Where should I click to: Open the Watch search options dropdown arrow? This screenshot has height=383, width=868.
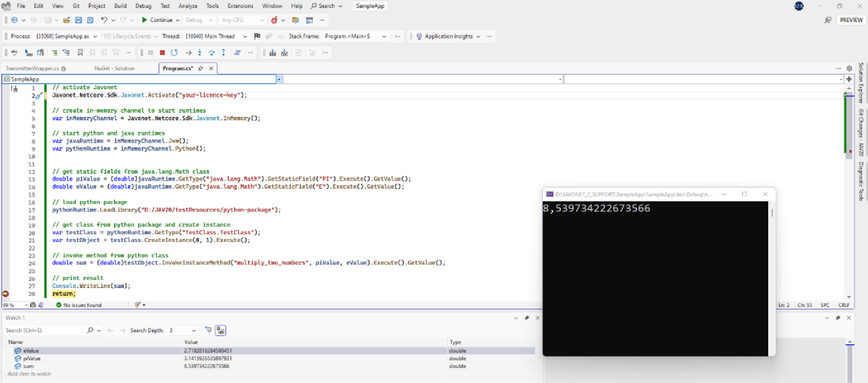[x=99, y=330]
